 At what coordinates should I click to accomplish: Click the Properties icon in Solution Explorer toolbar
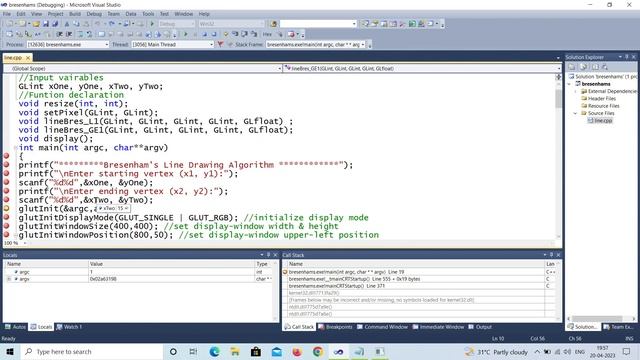pyautogui.click(x=572, y=67)
